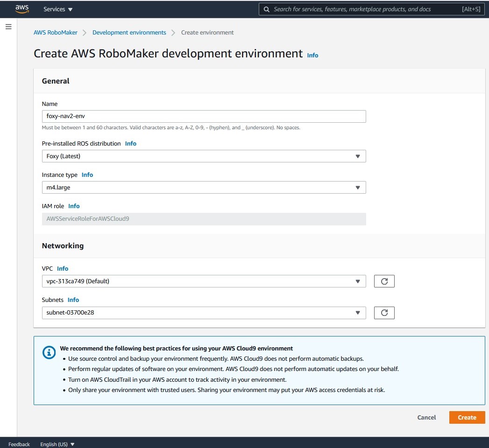Open the hamburger side navigation menu
The height and width of the screenshot is (448, 489).
9,27
